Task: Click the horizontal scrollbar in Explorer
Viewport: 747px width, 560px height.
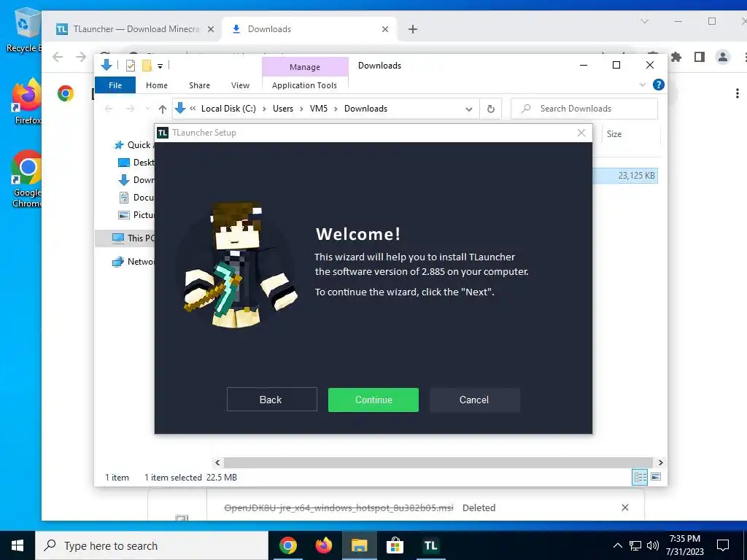Action: pos(438,462)
